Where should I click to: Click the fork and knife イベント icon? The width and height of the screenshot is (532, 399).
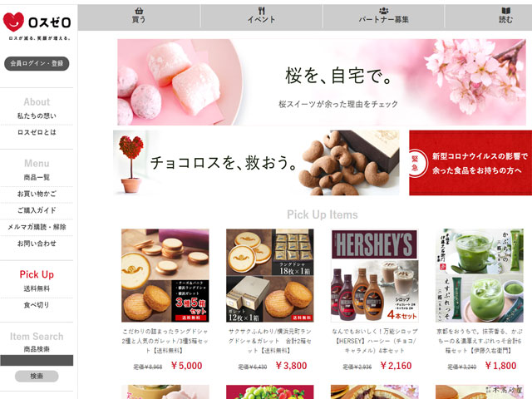[261, 11]
